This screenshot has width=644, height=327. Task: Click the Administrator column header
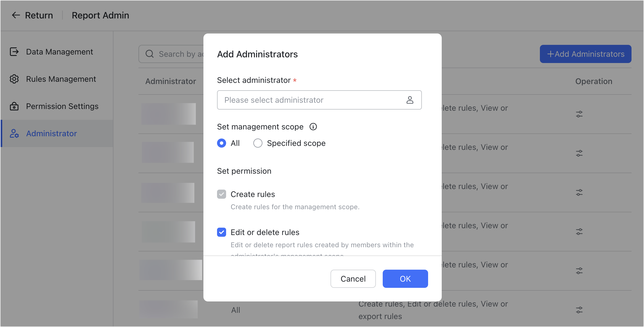171,81
